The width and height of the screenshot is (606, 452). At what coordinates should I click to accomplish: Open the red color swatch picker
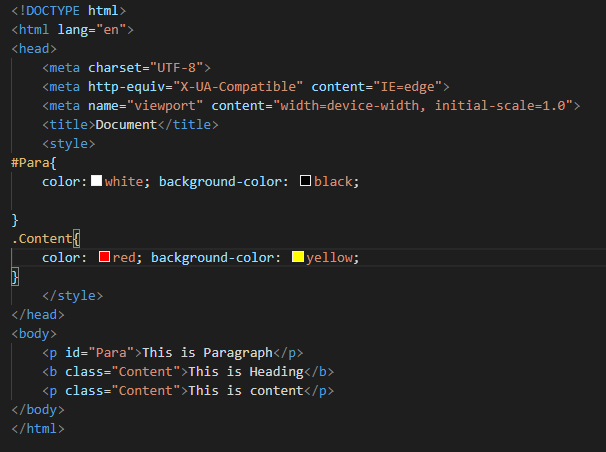pyautogui.click(x=104, y=257)
